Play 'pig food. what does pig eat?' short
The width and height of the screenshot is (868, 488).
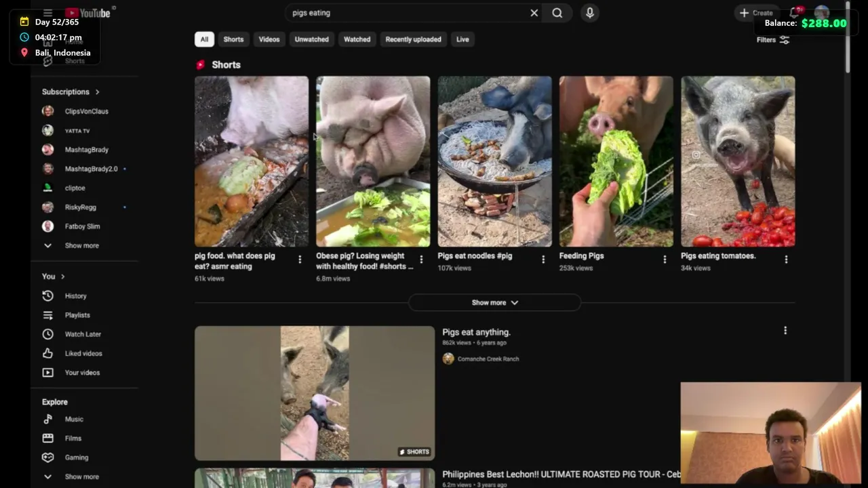(x=252, y=161)
